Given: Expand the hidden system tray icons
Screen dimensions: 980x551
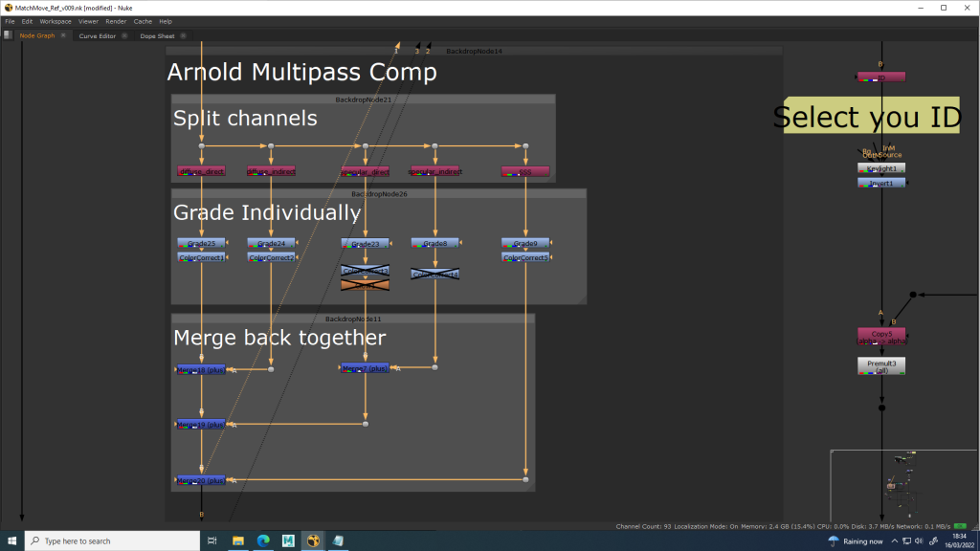Looking at the screenshot, I should [895, 541].
